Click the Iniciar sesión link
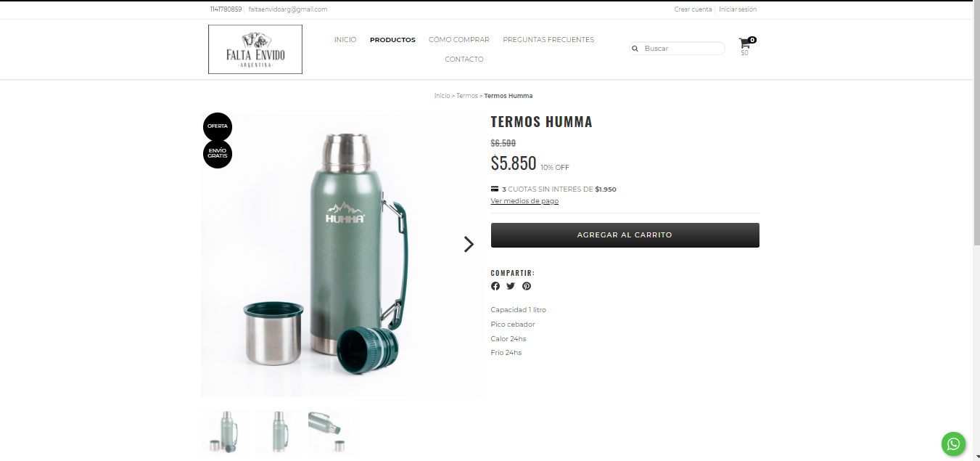This screenshot has width=980, height=461. 738,9
